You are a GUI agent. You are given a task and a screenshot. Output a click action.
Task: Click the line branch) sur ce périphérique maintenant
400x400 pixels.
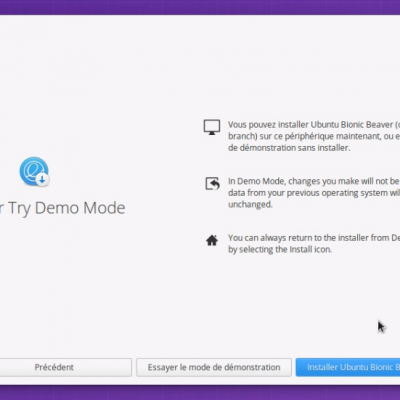314,136
